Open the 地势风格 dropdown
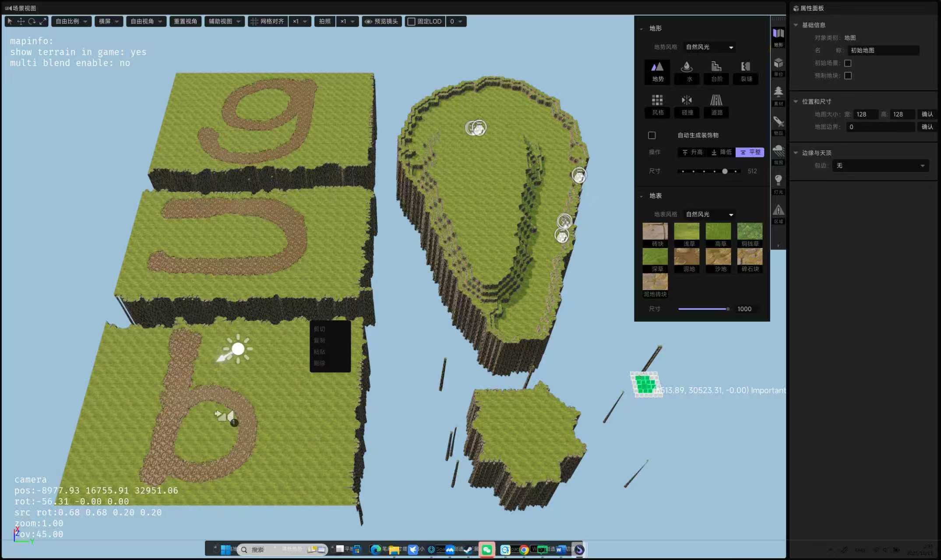Image resolution: width=941 pixels, height=560 pixels. click(709, 47)
